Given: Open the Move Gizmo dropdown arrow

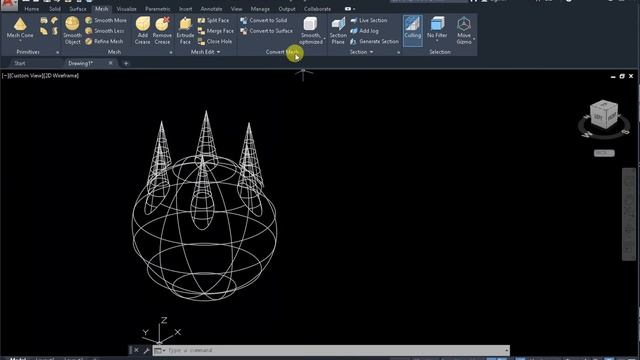Looking at the screenshot, I should point(473,39).
